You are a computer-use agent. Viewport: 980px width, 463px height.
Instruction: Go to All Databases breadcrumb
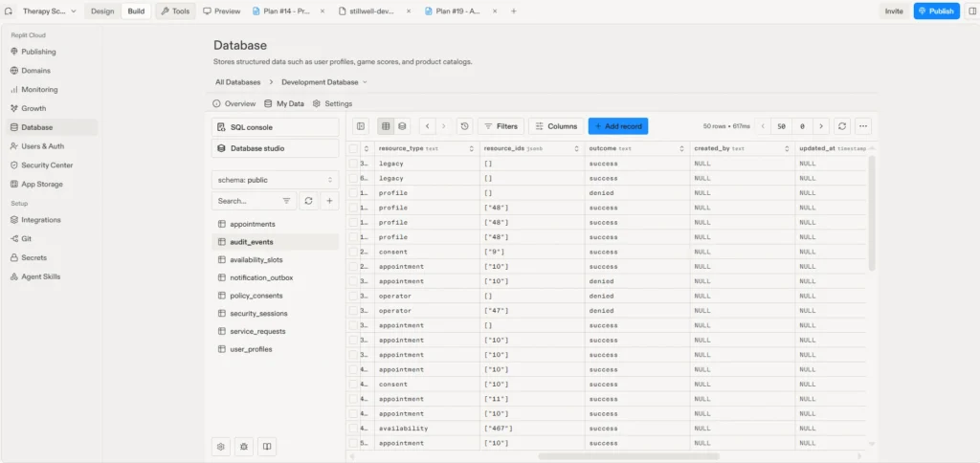coord(238,82)
